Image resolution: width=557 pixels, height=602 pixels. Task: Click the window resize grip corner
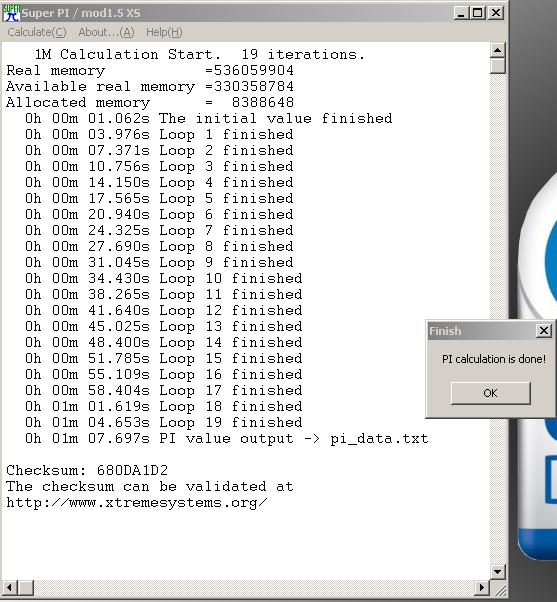tap(498, 588)
